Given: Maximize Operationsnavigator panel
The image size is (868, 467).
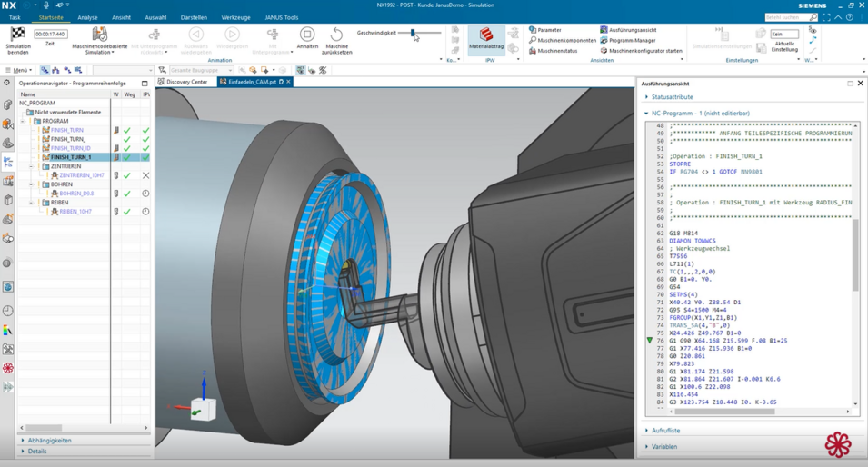Looking at the screenshot, I should click(x=145, y=84).
